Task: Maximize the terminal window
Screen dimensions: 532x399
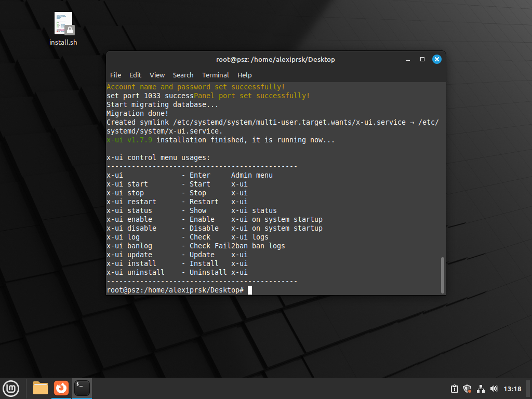Action: pos(422,59)
